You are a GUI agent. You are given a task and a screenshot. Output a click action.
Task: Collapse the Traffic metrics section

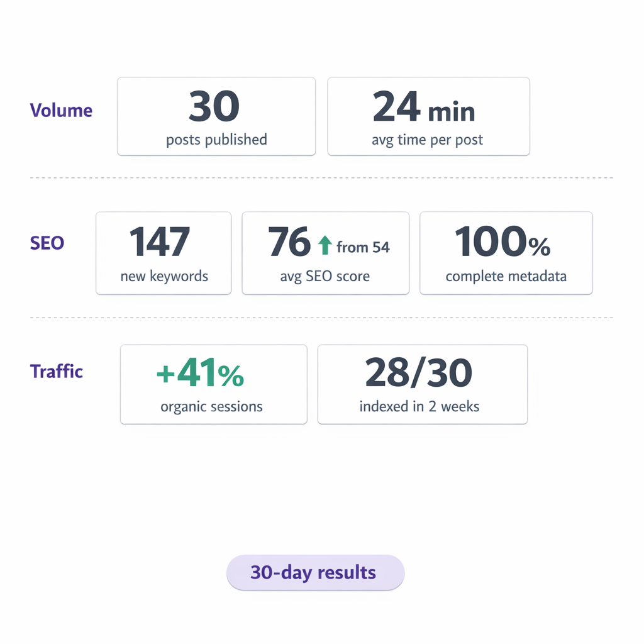point(56,372)
